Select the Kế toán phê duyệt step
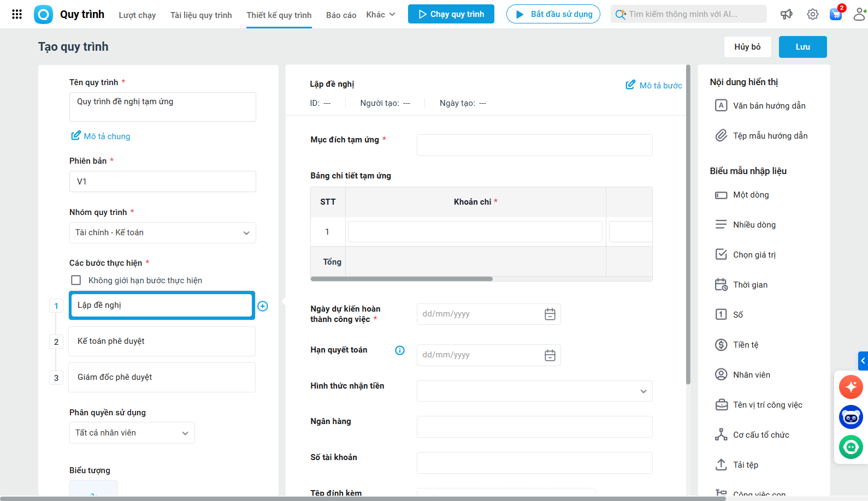Screen dimensions: 868x501 coord(162,342)
